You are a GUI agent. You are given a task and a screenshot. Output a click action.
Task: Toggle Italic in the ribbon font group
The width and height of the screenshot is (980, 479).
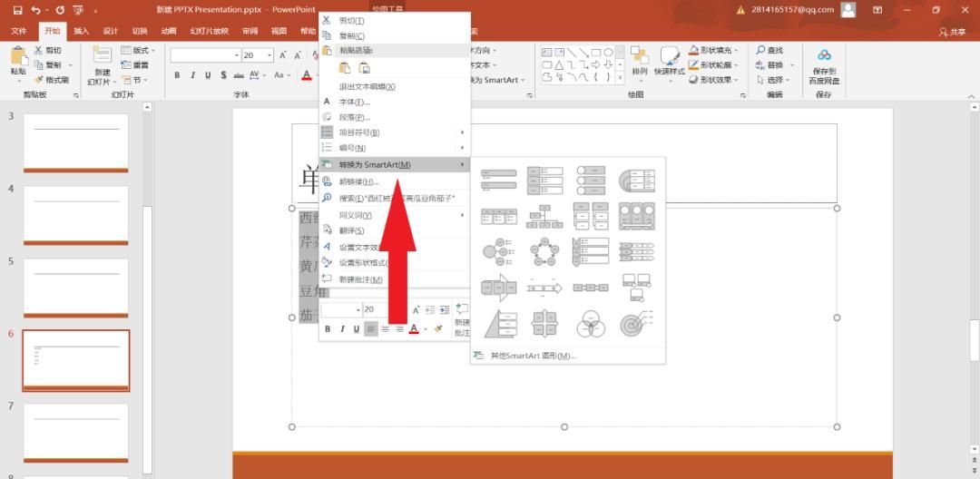[192, 75]
